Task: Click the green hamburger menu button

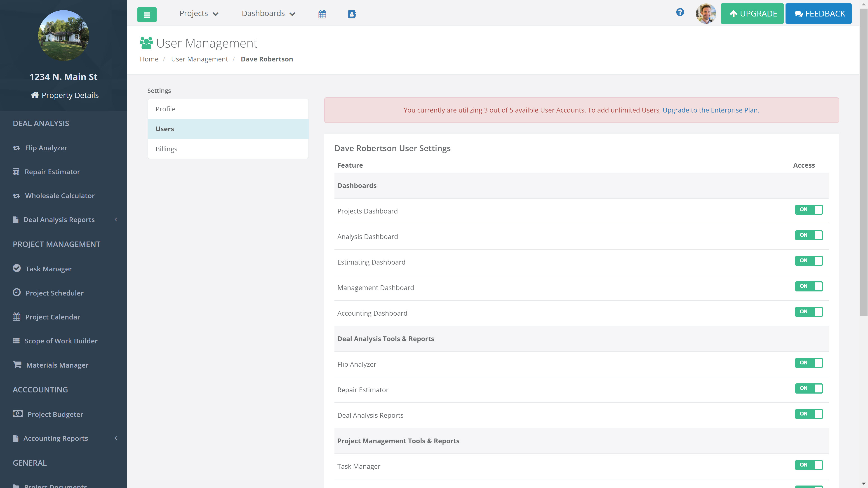Action: (147, 14)
